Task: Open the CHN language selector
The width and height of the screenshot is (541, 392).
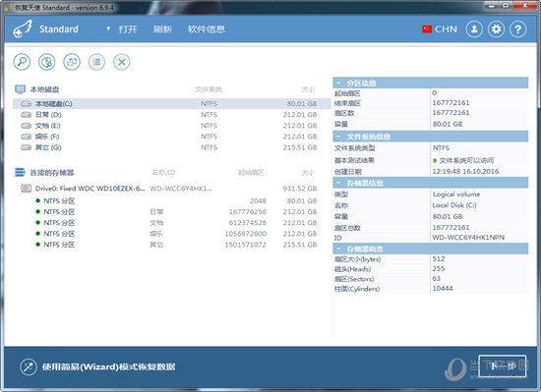Action: pos(440,29)
